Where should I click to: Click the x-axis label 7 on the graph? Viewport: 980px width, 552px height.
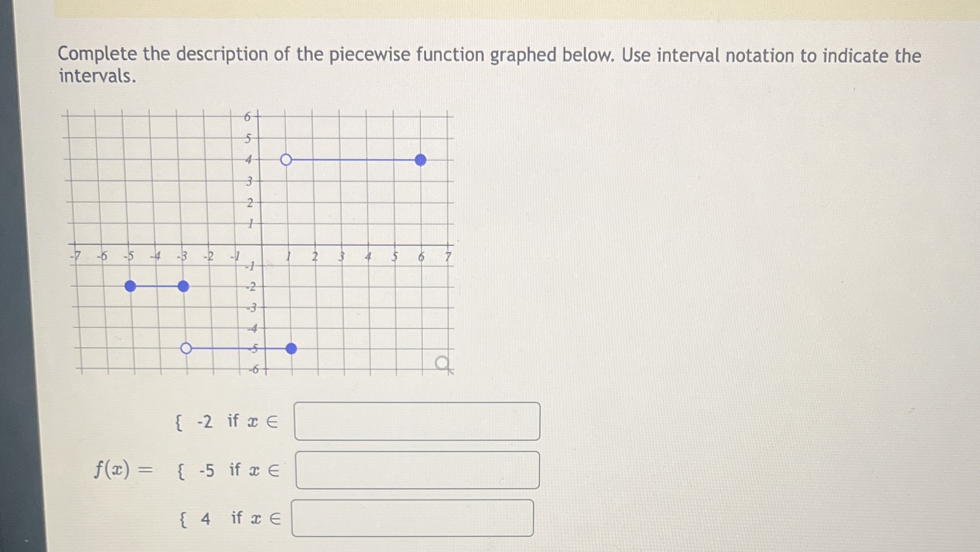coord(448,257)
